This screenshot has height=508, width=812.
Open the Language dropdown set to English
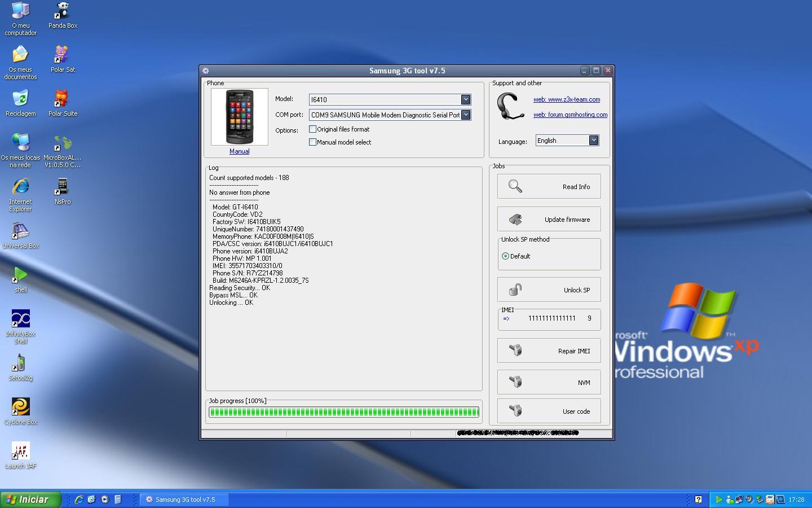click(x=594, y=141)
